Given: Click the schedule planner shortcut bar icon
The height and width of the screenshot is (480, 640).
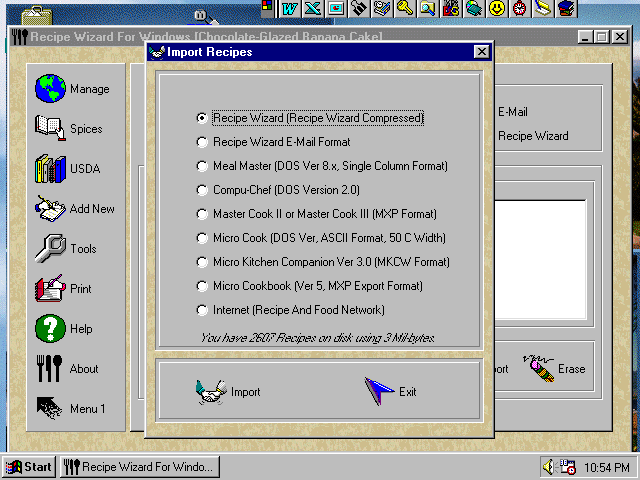Looking at the screenshot, I should coord(382,9).
